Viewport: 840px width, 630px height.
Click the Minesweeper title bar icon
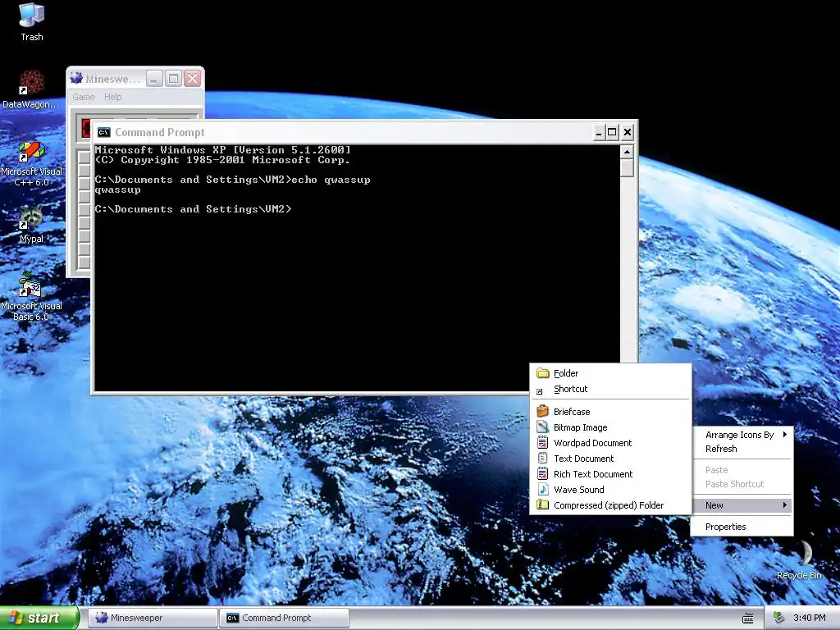point(76,79)
